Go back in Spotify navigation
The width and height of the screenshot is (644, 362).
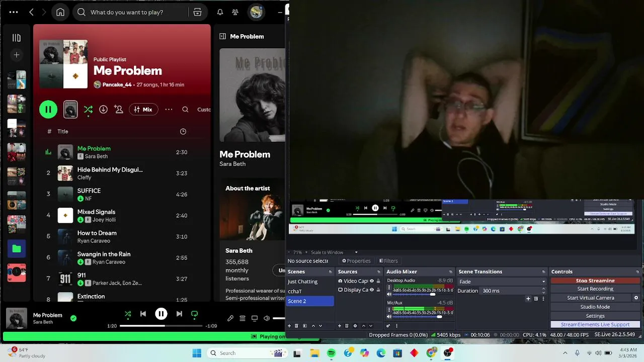[x=31, y=12]
